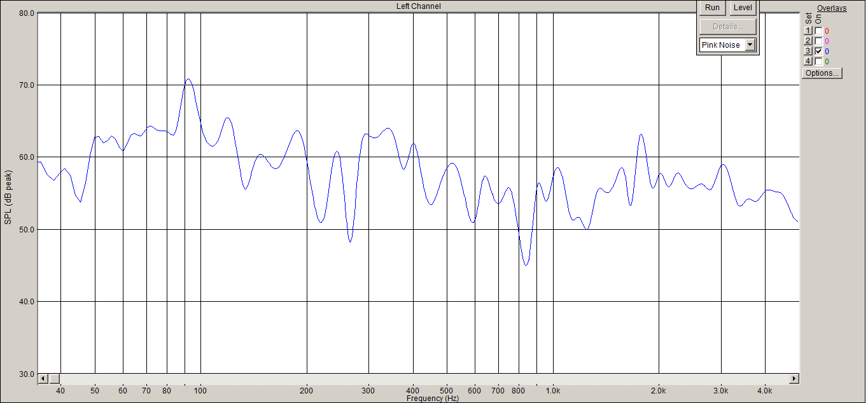Click overlay Set button 1

(x=808, y=31)
